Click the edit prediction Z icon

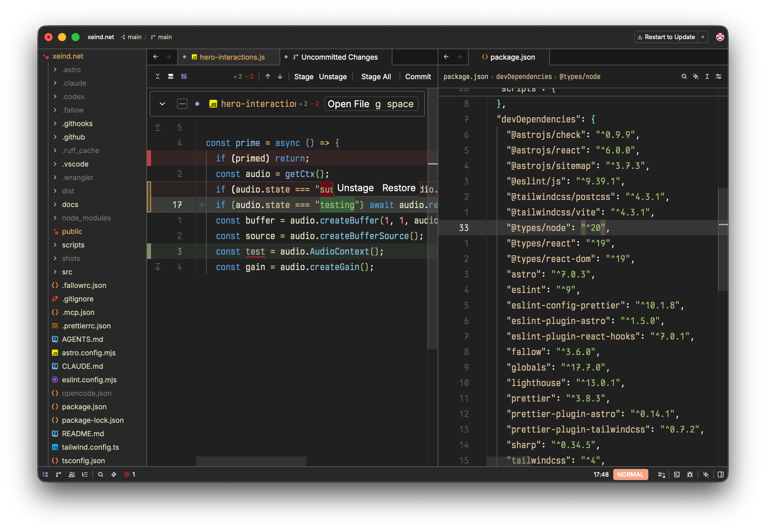pyautogui.click(x=661, y=474)
